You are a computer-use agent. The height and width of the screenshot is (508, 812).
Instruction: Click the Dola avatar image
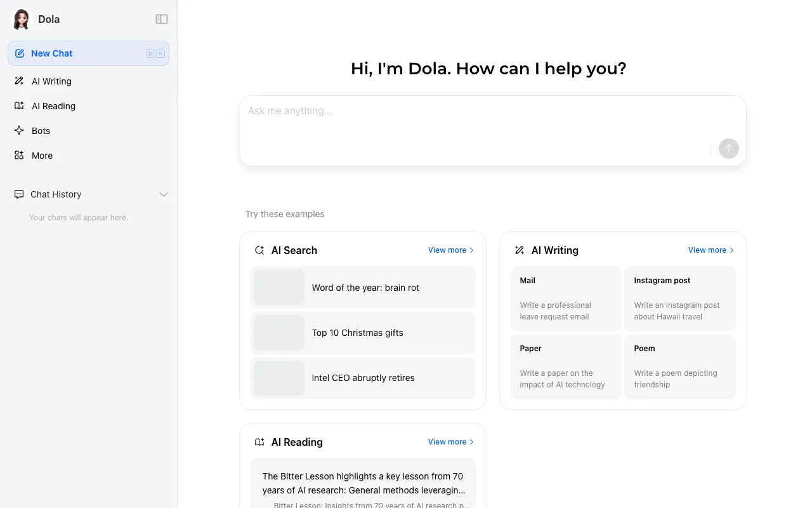tap(20, 19)
